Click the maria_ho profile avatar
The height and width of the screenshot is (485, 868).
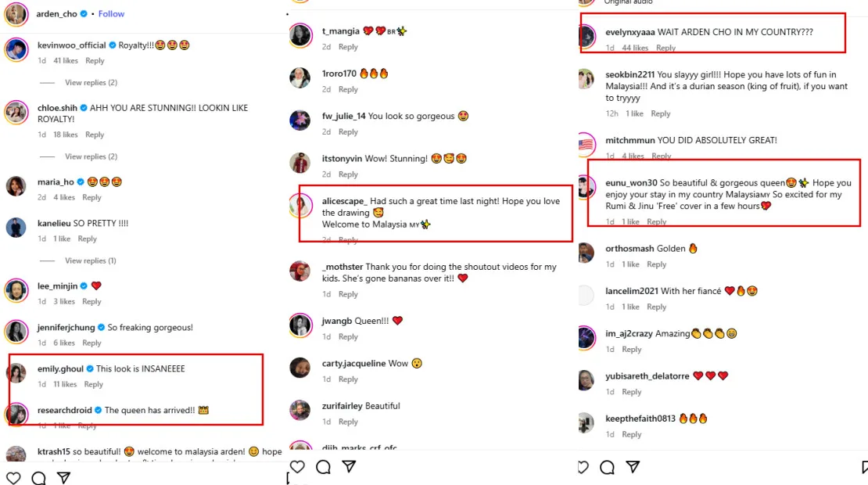pyautogui.click(x=17, y=186)
